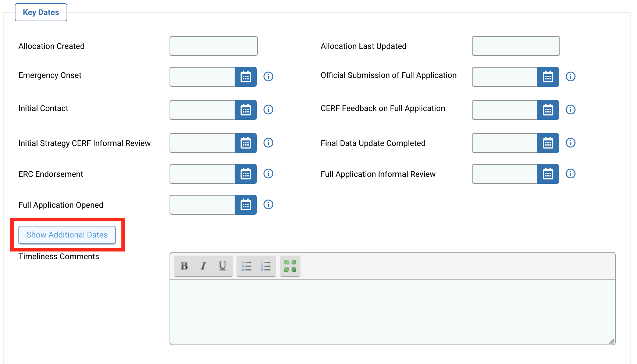This screenshot has width=637, height=364.
Task: Insert numbered list in comments editor
Action: pyautogui.click(x=266, y=266)
